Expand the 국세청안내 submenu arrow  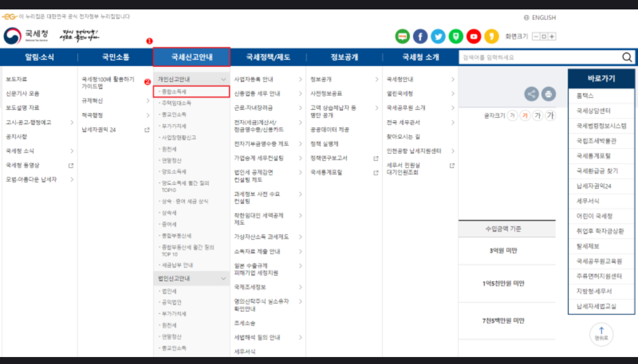[453, 79]
